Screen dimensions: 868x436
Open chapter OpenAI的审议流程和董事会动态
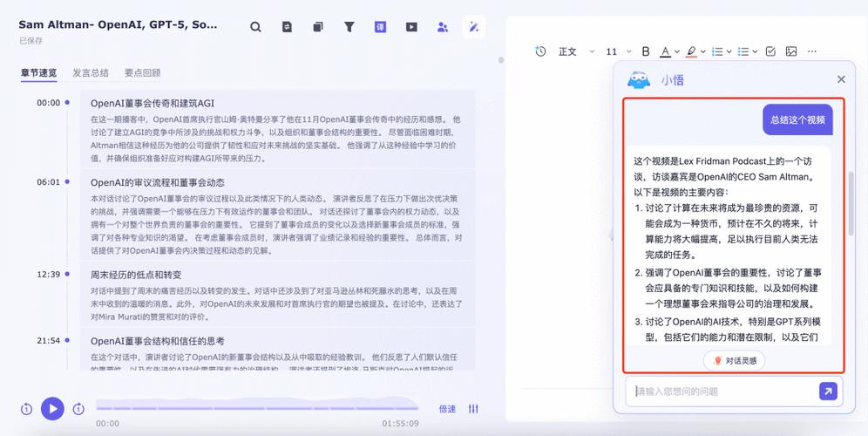pyautogui.click(x=157, y=182)
